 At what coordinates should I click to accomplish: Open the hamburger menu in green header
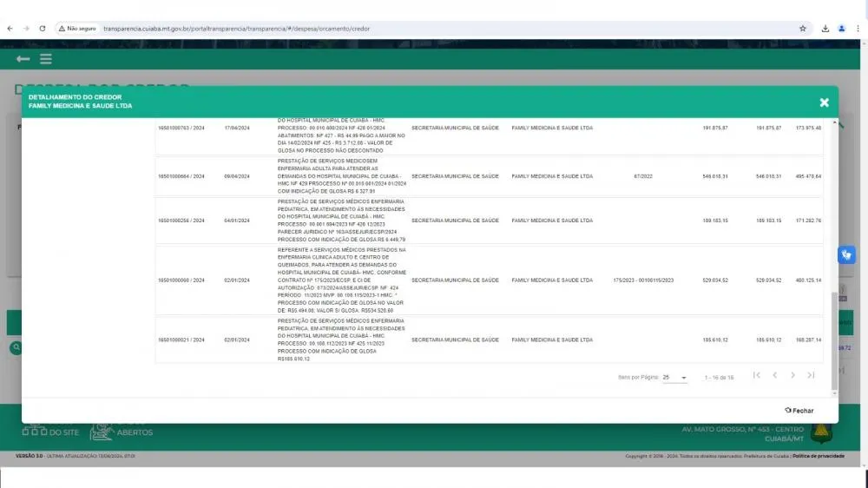(x=45, y=59)
